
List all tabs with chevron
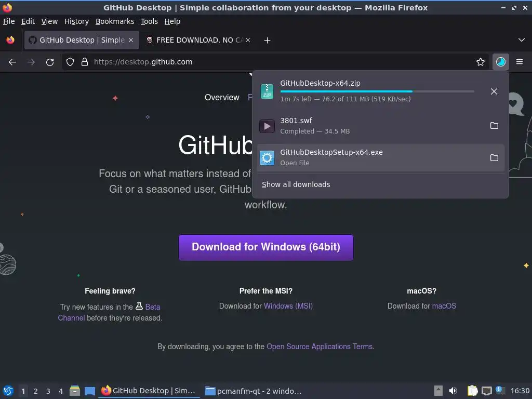tap(522, 40)
